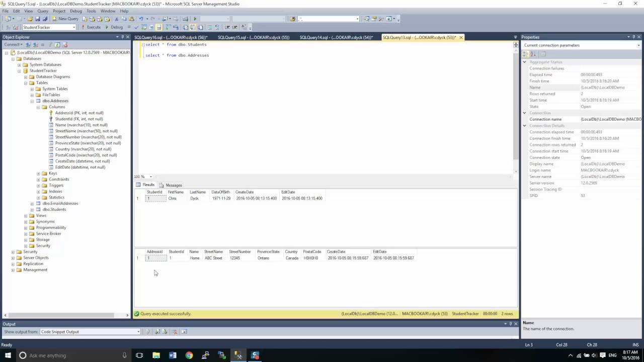Open the Connect dropdown in Object Explorer
This screenshot has width=644, height=362.
13,45
